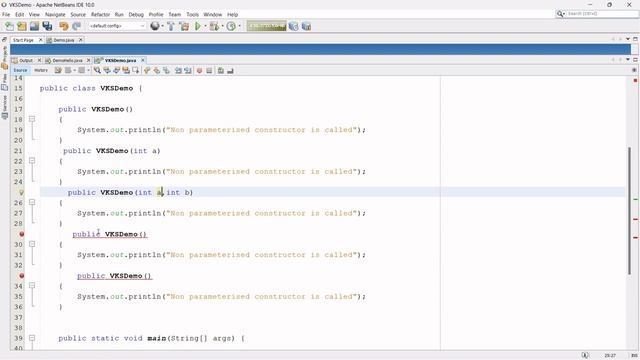Click the Last Edit icon in editor toolbar
Image resolution: width=640 pixels, height=360 pixels.
coord(58,71)
